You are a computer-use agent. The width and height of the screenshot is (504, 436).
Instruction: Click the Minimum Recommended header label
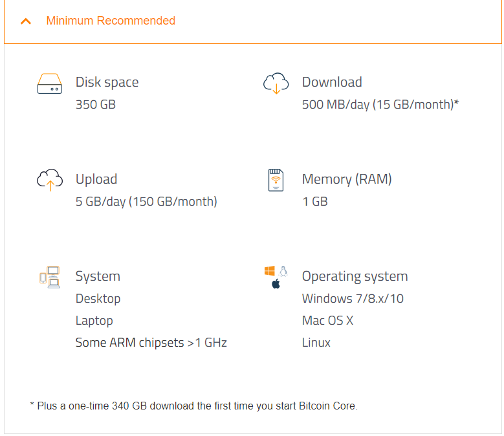tap(111, 21)
